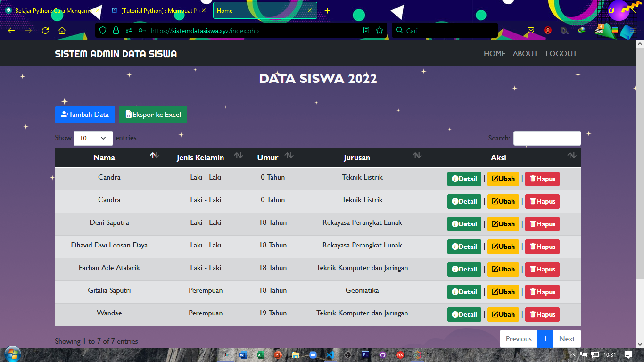The height and width of the screenshot is (362, 644).
Task: Click into the table Search field
Action: pyautogui.click(x=547, y=138)
